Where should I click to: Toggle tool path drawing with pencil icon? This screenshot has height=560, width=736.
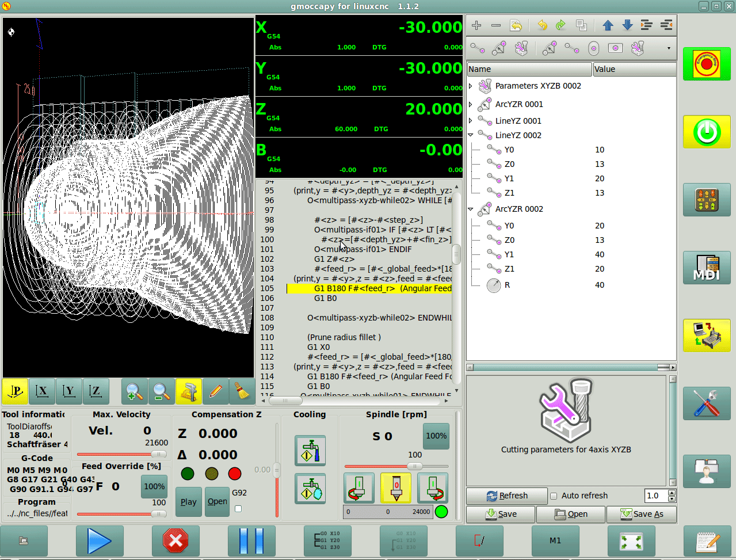pyautogui.click(x=216, y=391)
